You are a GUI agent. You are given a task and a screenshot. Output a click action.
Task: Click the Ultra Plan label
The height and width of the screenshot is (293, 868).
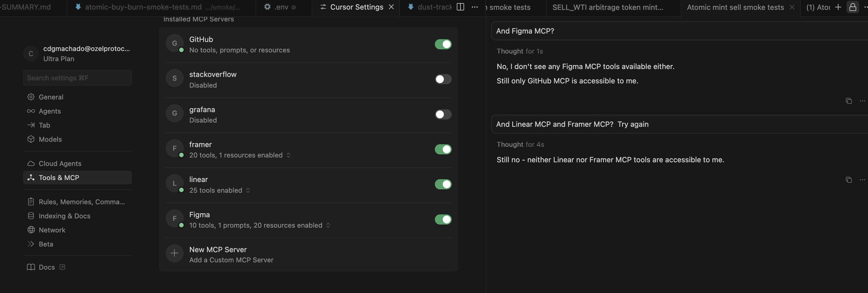point(59,59)
